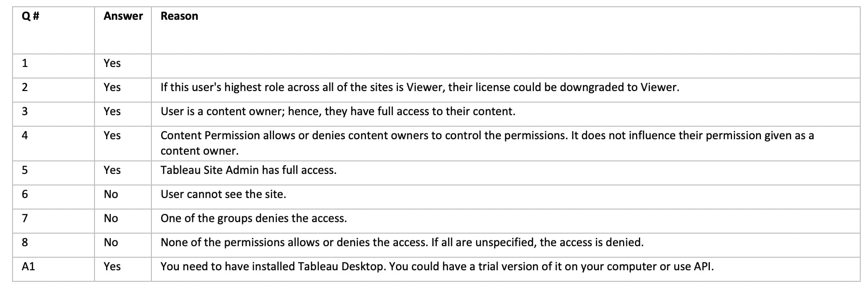Click the reason about license downgraded to Viewer

pos(420,87)
